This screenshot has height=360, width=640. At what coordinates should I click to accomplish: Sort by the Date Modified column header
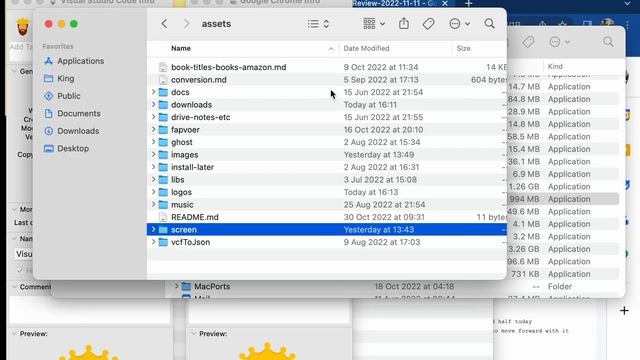point(366,48)
